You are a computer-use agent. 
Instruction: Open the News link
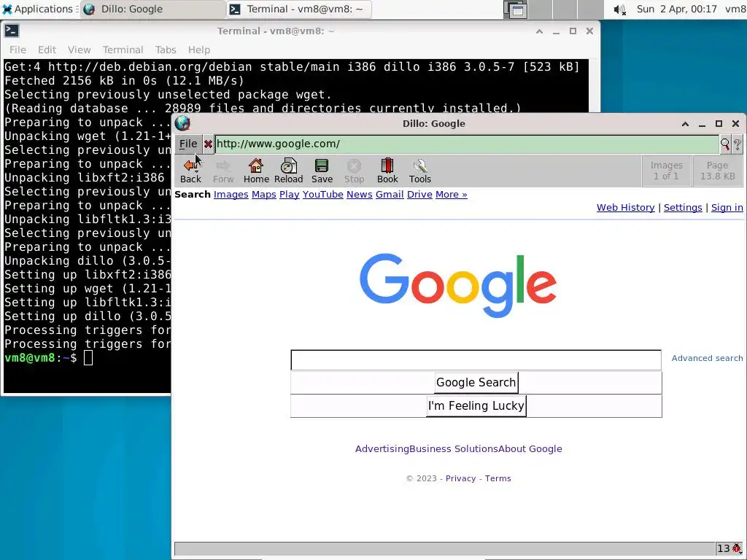359,194
